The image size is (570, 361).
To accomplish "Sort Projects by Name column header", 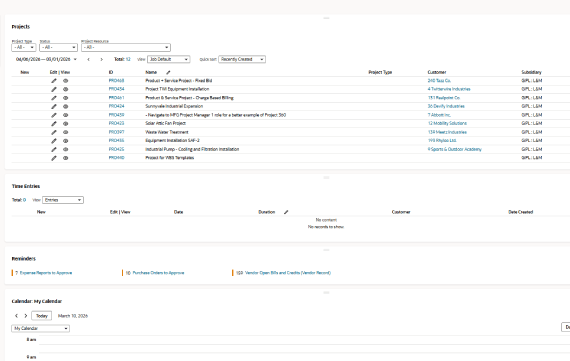I will tap(151, 72).
